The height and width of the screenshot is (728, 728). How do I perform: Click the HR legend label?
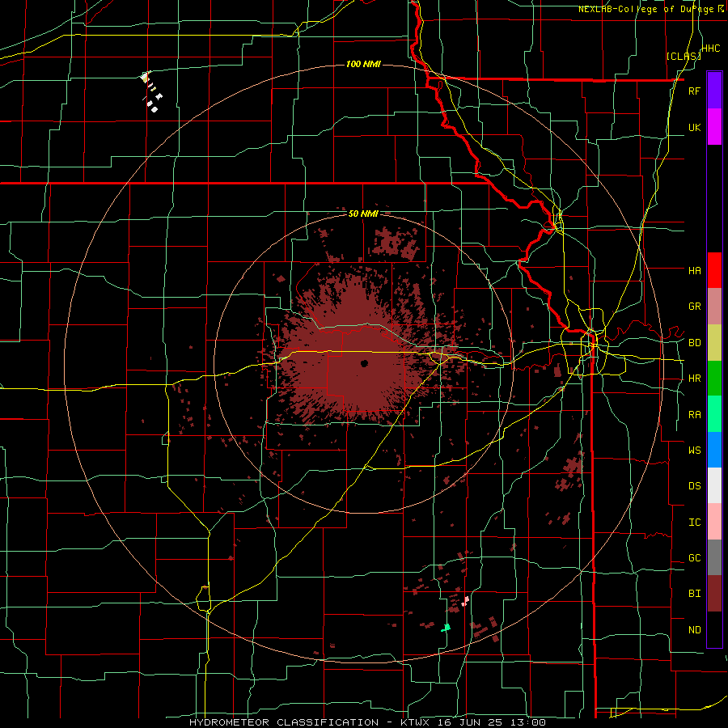point(694,379)
